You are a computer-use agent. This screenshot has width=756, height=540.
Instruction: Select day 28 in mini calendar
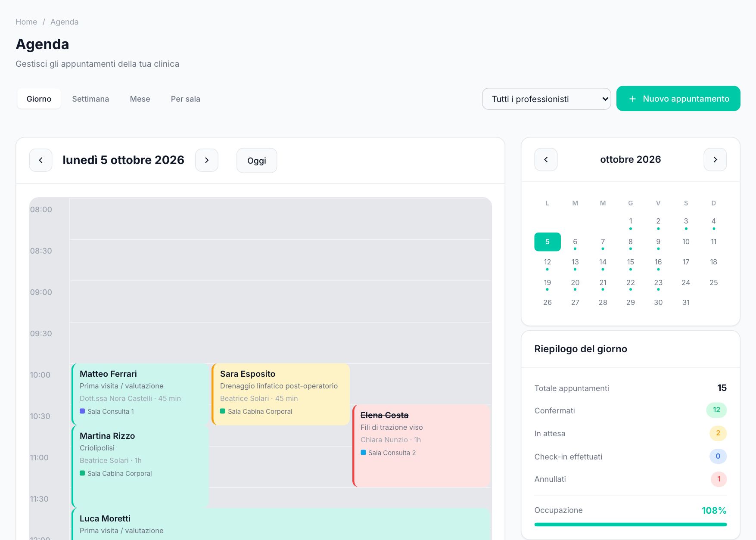(x=603, y=303)
